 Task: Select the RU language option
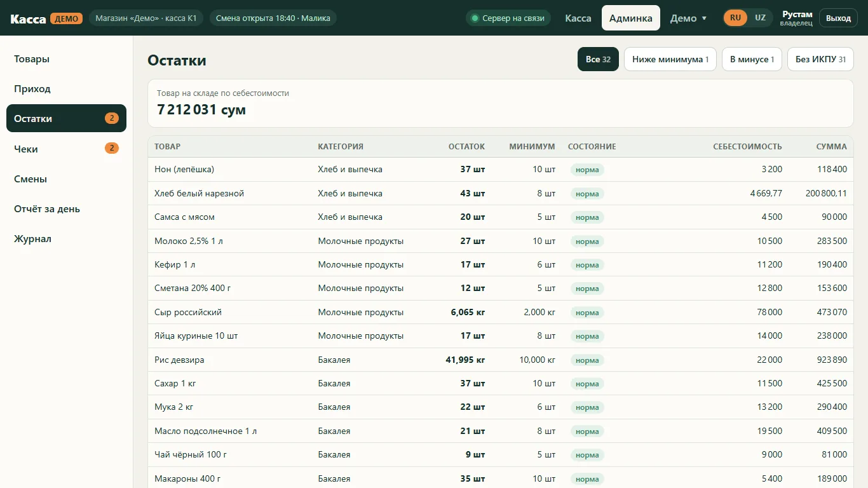coord(735,18)
